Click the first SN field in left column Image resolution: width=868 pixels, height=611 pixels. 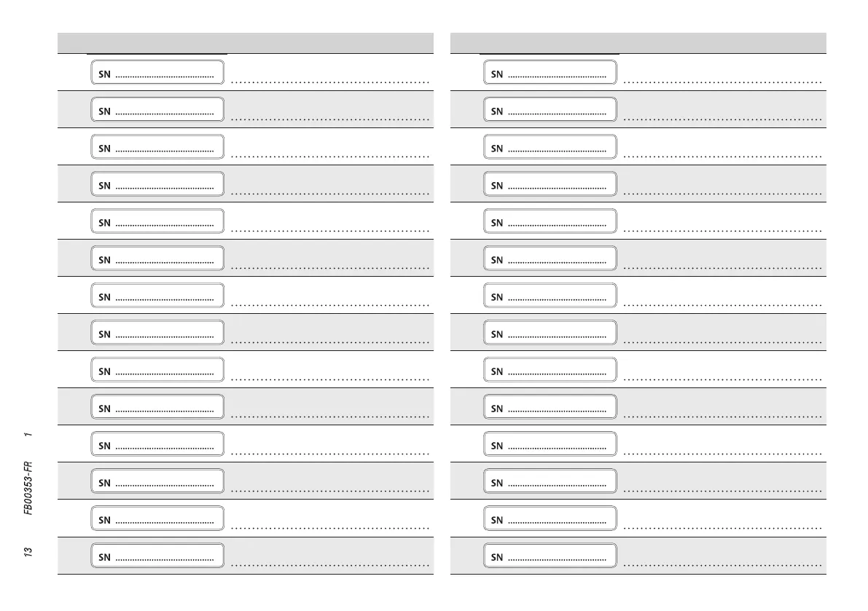(157, 73)
